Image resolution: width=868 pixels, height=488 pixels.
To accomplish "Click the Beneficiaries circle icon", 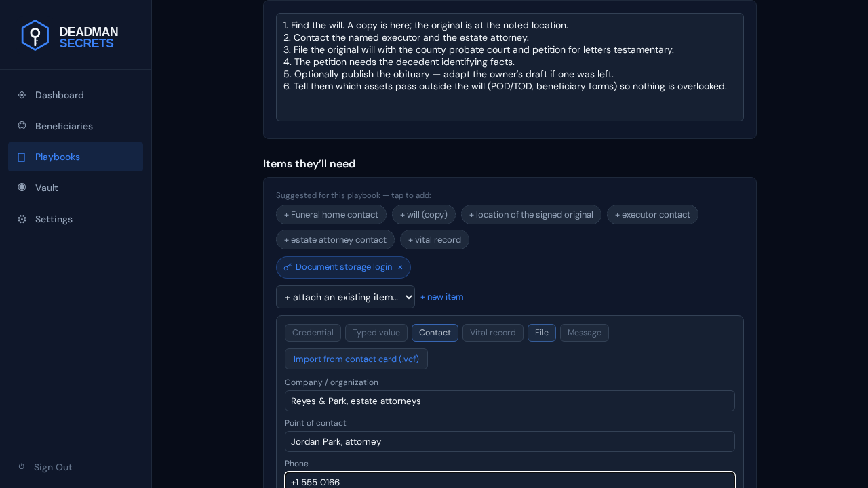I will [x=22, y=125].
